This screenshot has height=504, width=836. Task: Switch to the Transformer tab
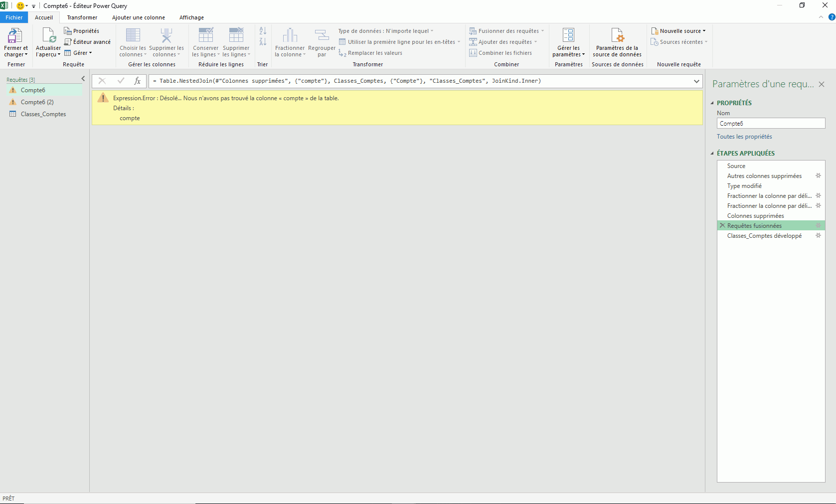tap(82, 17)
